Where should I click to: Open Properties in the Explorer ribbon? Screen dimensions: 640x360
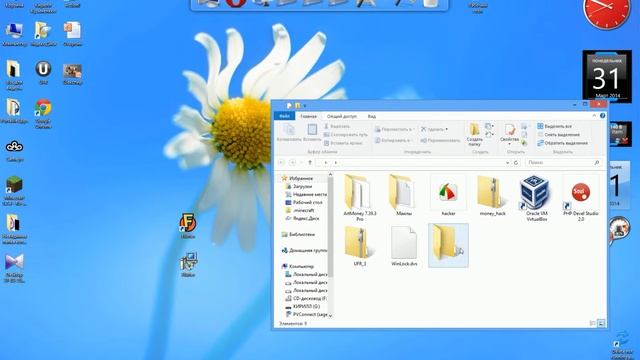(509, 133)
